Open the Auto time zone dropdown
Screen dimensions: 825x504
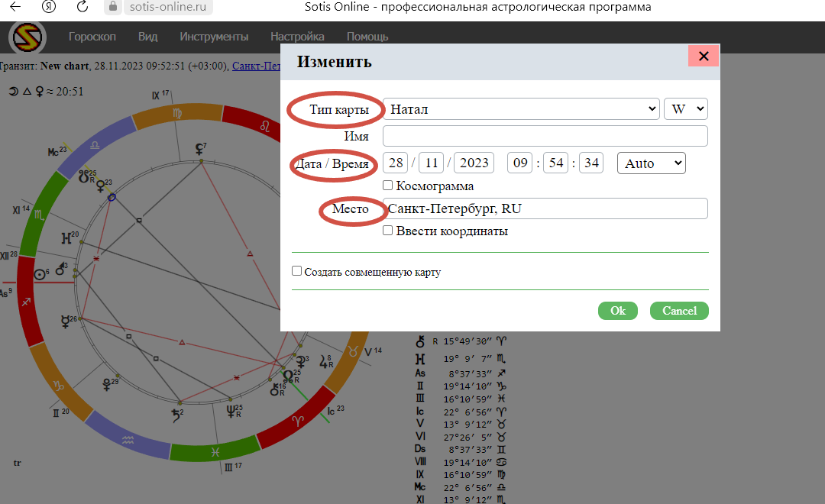[x=652, y=163]
